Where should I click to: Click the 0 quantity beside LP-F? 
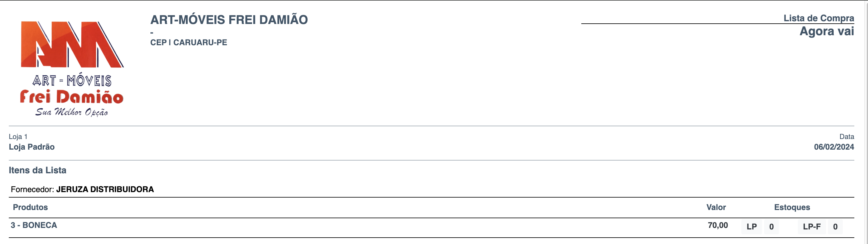tap(835, 227)
